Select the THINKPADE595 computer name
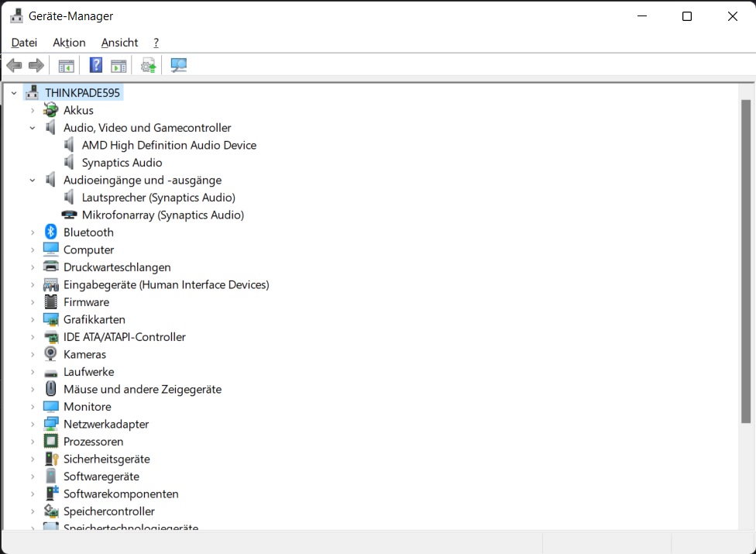756x554 pixels. [82, 92]
